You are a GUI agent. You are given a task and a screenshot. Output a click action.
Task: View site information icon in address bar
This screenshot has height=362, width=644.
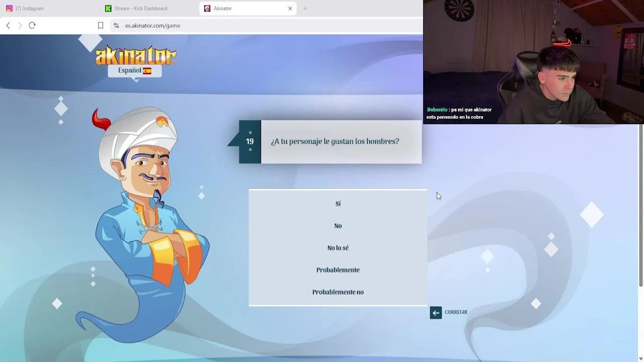point(116,26)
